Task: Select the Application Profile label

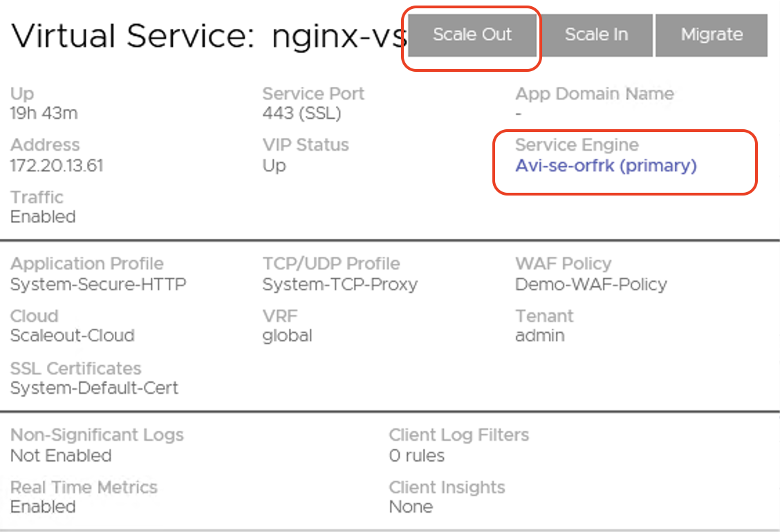Action: point(87,263)
